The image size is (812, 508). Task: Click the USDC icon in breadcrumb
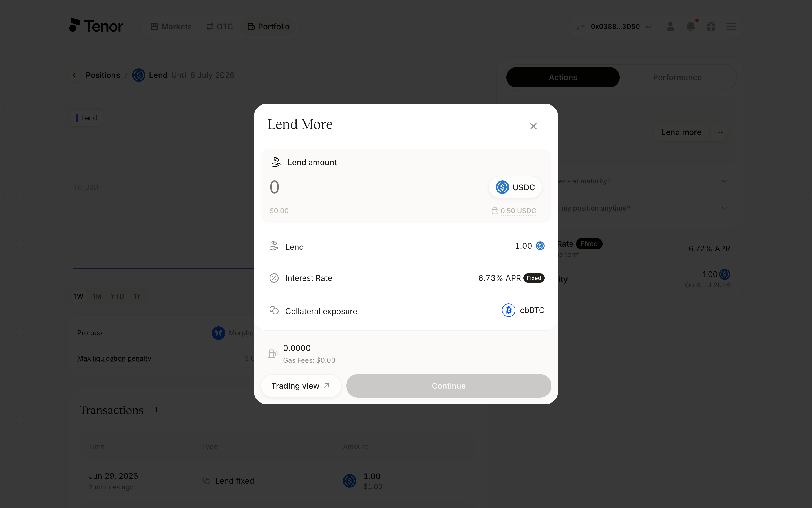coord(138,75)
